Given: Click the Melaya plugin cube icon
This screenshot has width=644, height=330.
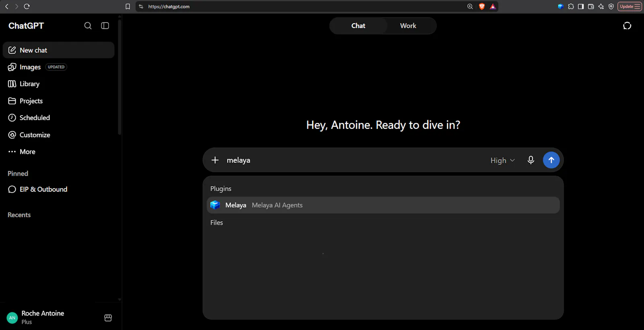Looking at the screenshot, I should 215,205.
